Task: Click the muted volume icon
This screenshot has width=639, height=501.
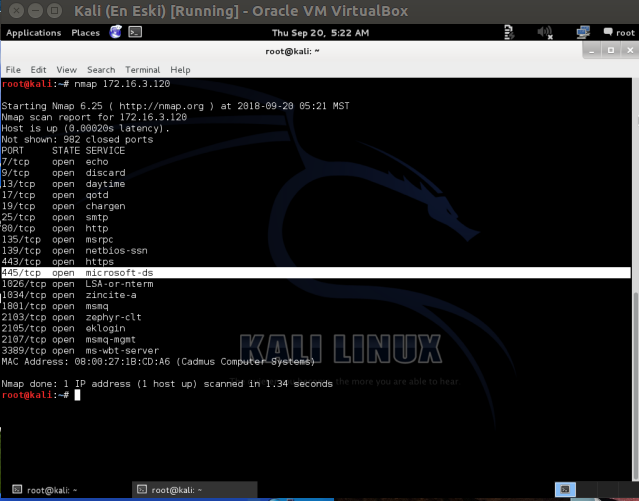Action: [x=545, y=32]
